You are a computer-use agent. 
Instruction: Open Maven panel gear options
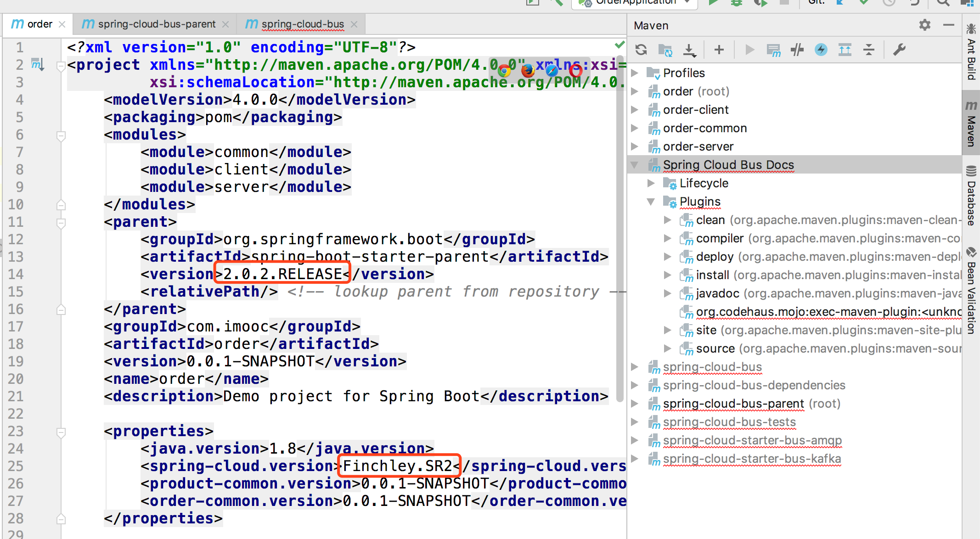click(x=925, y=25)
